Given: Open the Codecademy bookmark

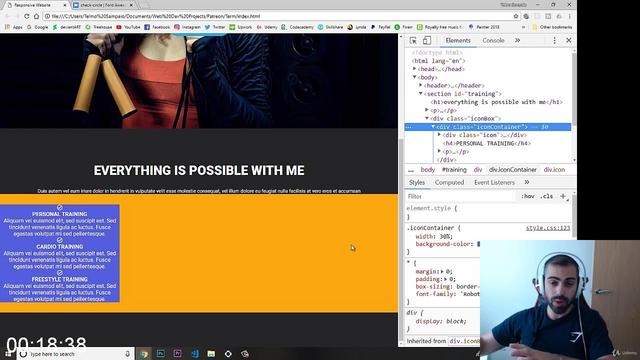Looking at the screenshot, I should coord(298,27).
